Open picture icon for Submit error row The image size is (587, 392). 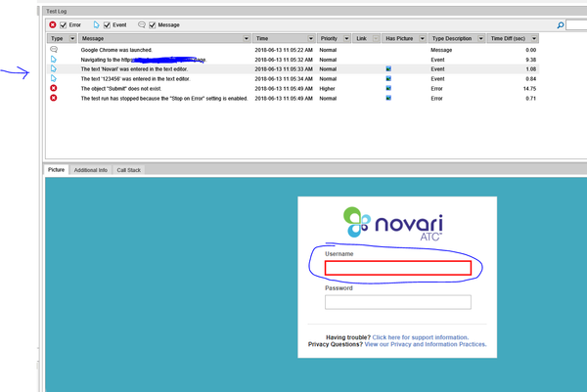(388, 88)
